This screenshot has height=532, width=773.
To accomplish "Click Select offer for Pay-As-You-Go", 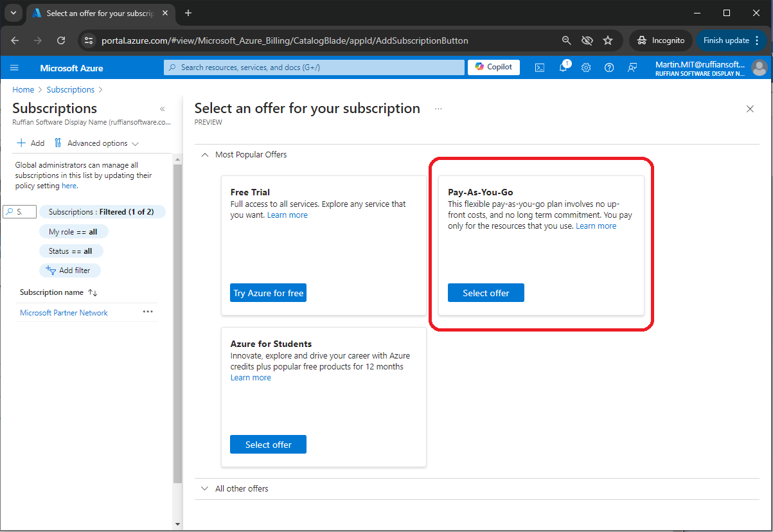I will [486, 293].
